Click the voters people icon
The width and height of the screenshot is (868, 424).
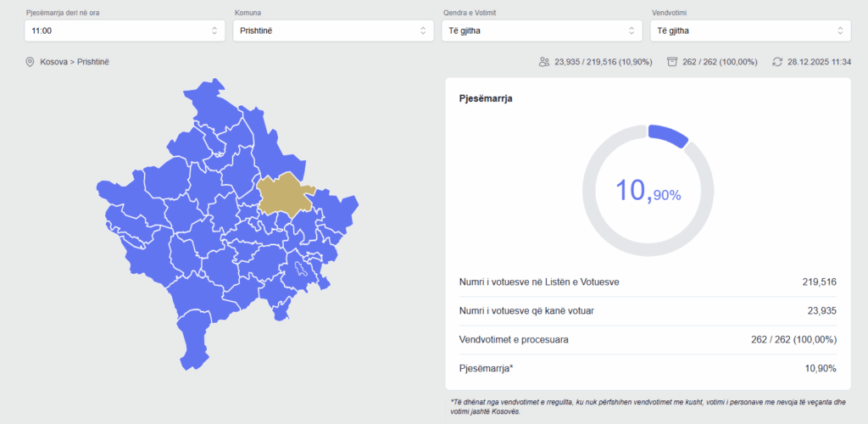click(x=543, y=62)
